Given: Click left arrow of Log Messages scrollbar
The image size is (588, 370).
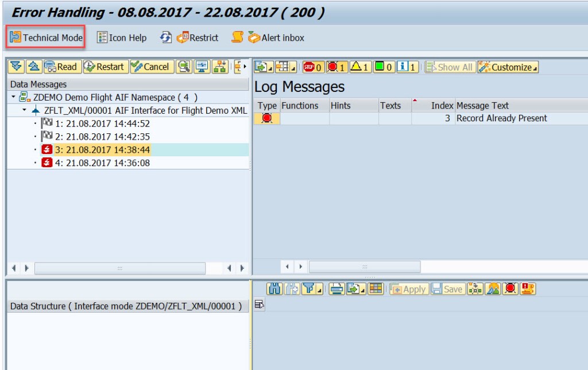Looking at the screenshot, I should point(287,267).
